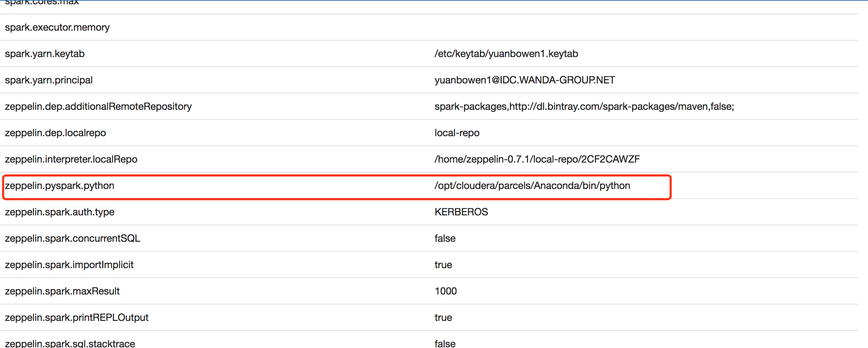Select the /home/zeppelin-0.7.1/local-repo/2CF2CAWZF path value
This screenshot has height=348, width=868.
coord(537,159)
